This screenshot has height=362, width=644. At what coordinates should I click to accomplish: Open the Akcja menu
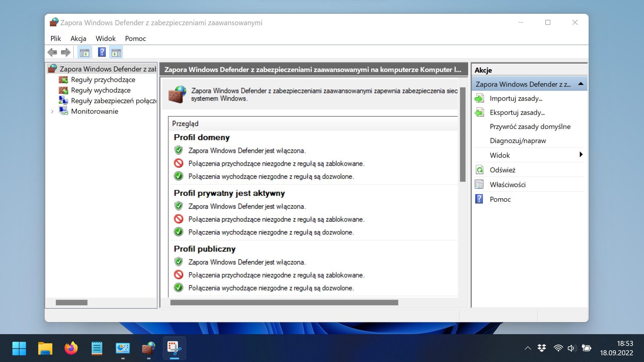pyautogui.click(x=78, y=39)
